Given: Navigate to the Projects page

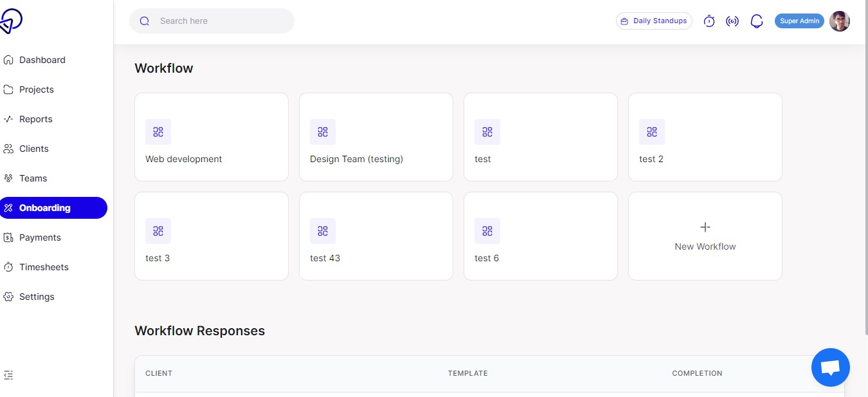Looking at the screenshot, I should point(37,89).
